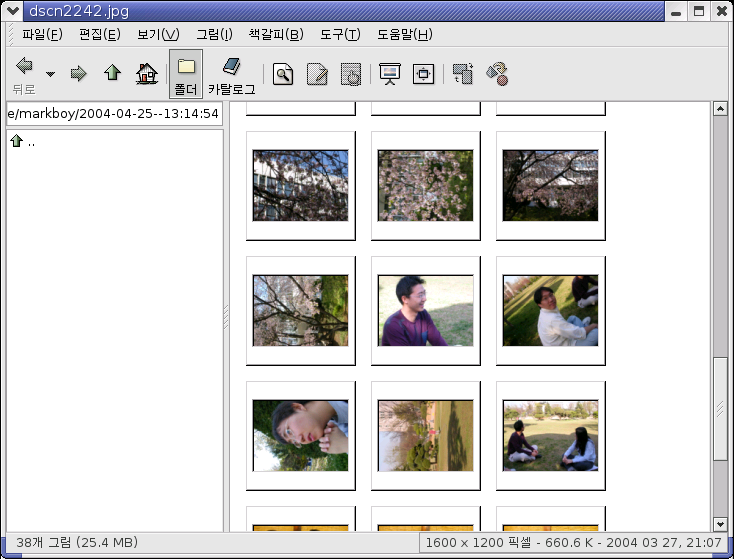Screen dimensions: 734x559
Task: Click the vertical scrollbar thumb
Action: [720, 409]
